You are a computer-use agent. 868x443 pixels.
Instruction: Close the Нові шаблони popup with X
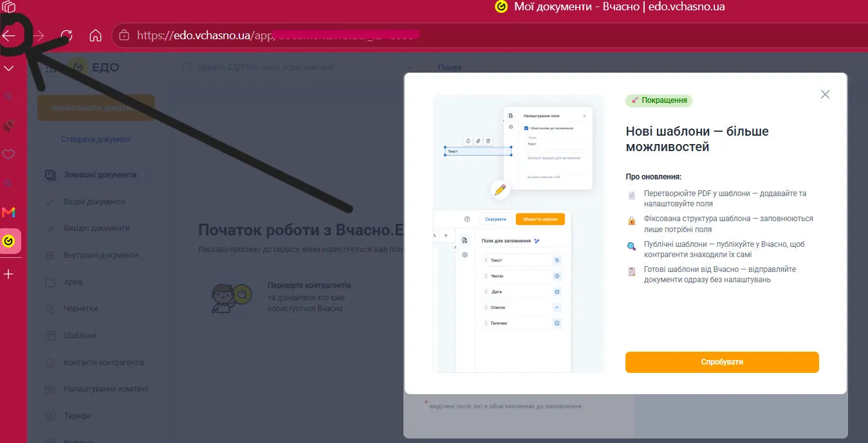click(x=825, y=95)
